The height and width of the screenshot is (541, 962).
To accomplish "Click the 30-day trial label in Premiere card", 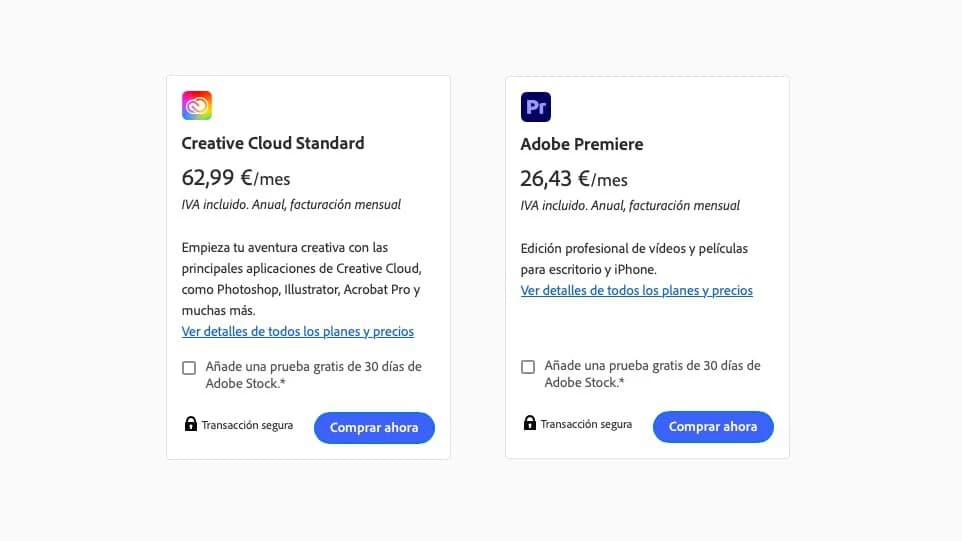I will coord(652,374).
